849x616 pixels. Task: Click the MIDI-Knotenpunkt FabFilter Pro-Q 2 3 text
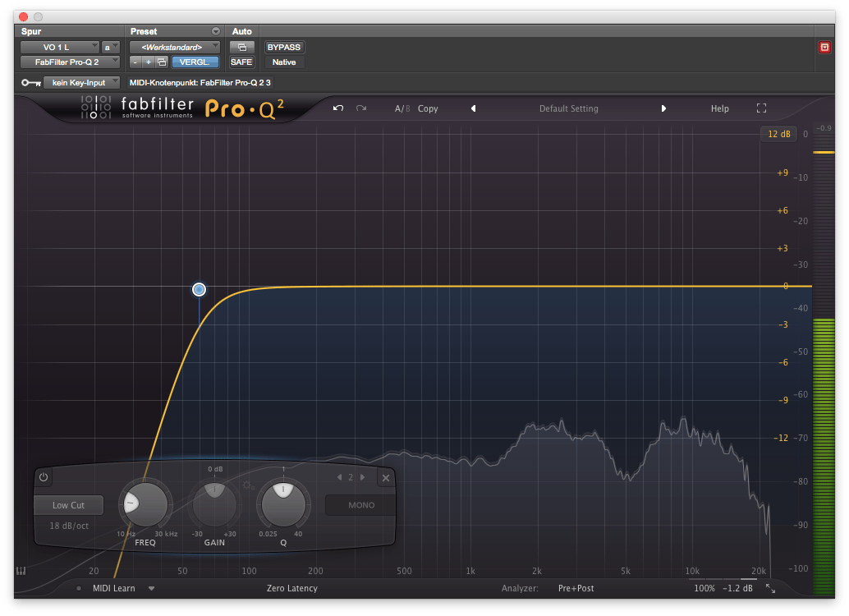[x=200, y=83]
